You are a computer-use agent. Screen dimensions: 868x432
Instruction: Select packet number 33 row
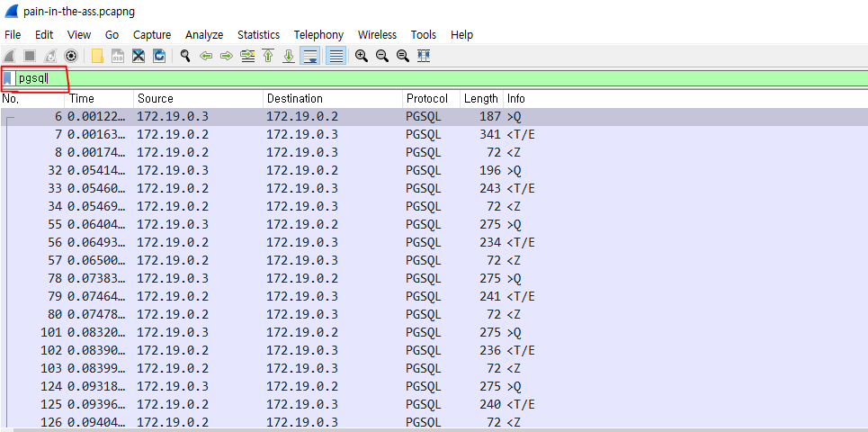tap(434, 188)
